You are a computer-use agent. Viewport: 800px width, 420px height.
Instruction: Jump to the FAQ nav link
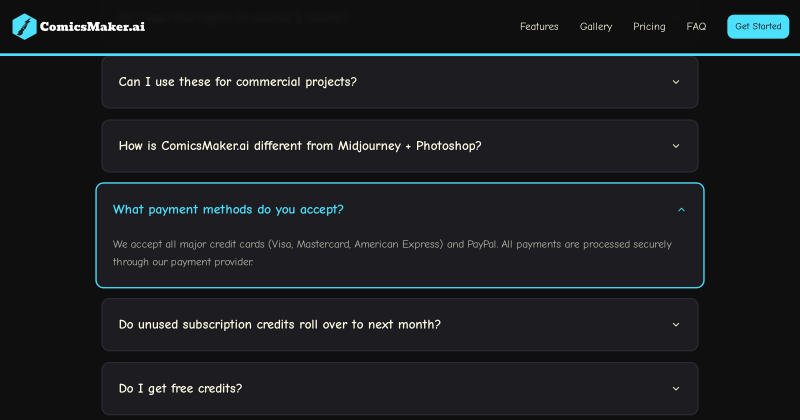tap(696, 27)
